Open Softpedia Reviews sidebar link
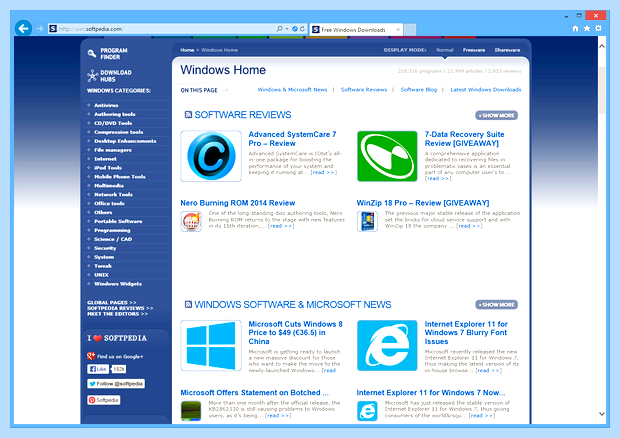620x438 pixels. (120, 308)
